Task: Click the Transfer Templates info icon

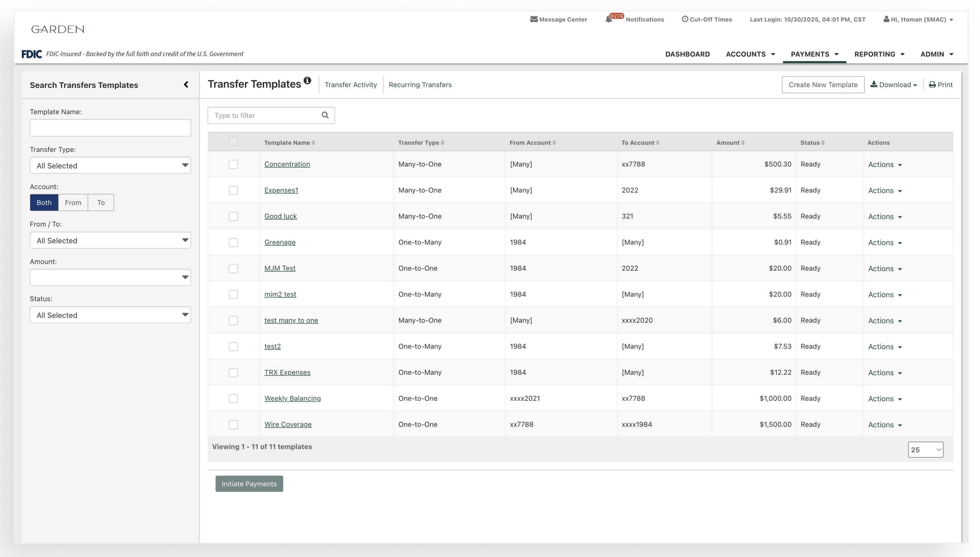Action: click(x=307, y=81)
